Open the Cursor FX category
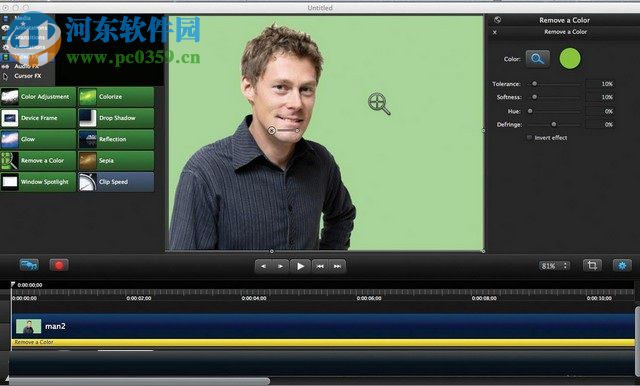Image resolution: width=640 pixels, height=386 pixels. [27, 76]
